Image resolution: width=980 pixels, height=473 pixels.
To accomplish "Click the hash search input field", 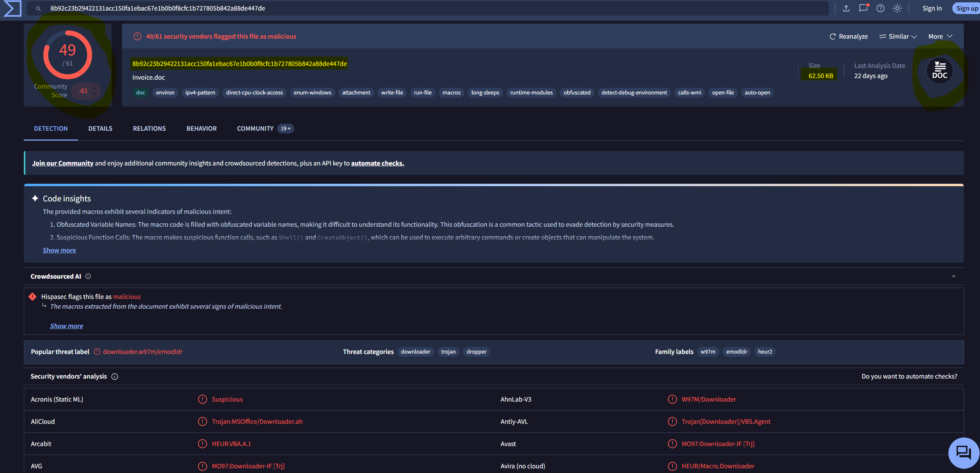I will (427, 8).
